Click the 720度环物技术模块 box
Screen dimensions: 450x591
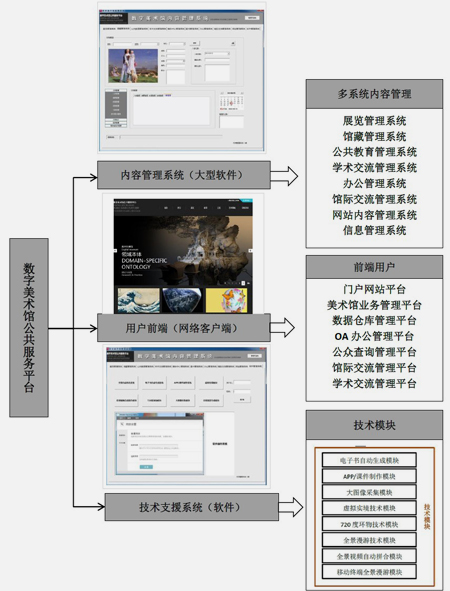pyautogui.click(x=369, y=524)
